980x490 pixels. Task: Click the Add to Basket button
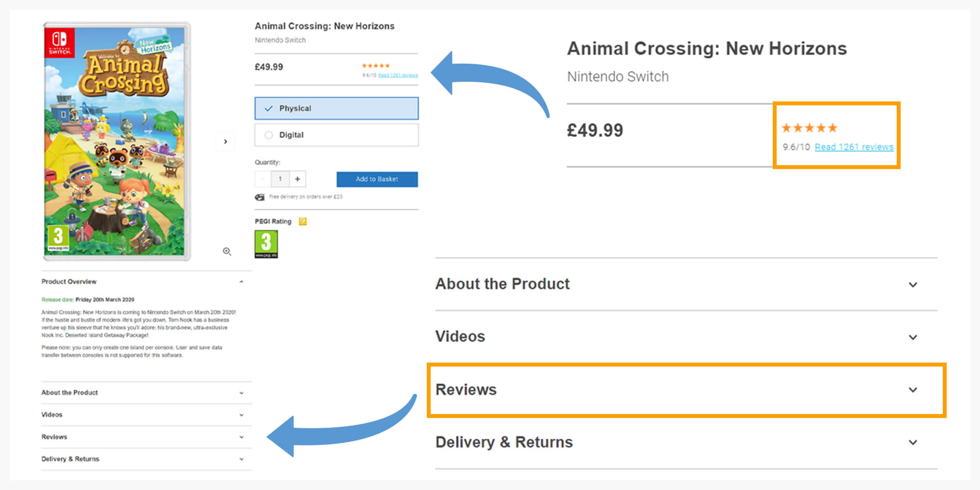coord(377,179)
